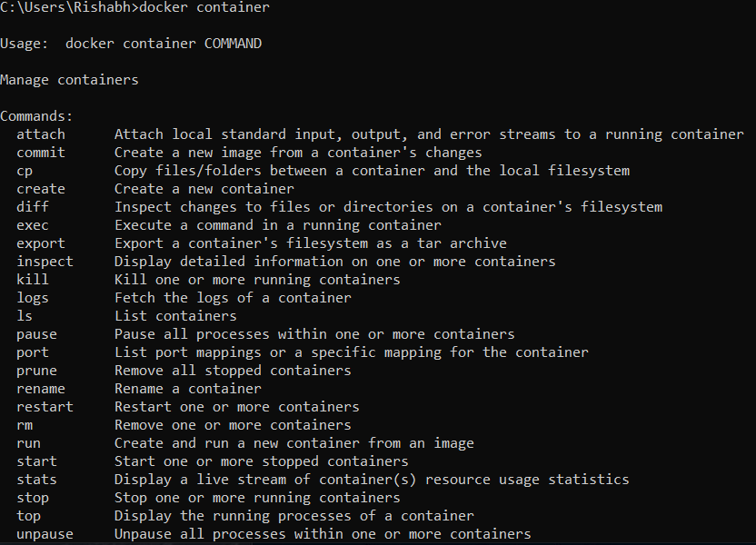Click the 'Commands:' heading

coord(36,116)
